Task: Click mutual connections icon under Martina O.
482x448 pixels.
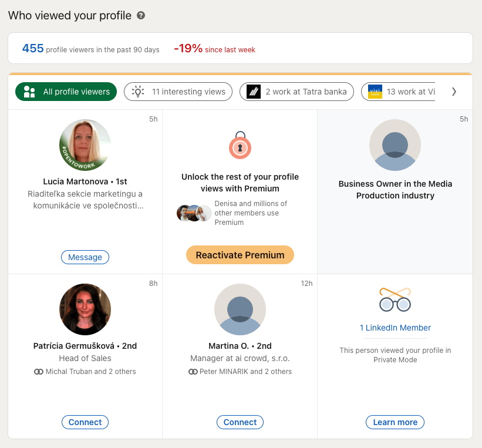Action: 193,372
